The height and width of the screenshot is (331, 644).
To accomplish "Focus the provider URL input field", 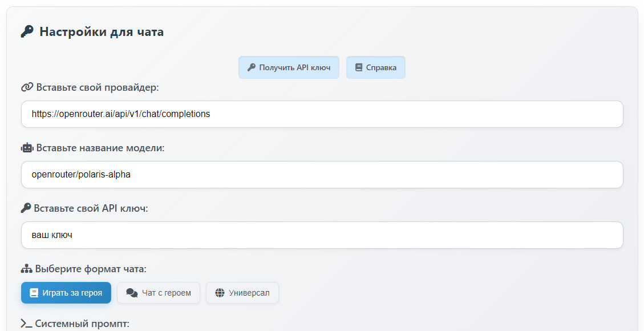I will point(322,114).
